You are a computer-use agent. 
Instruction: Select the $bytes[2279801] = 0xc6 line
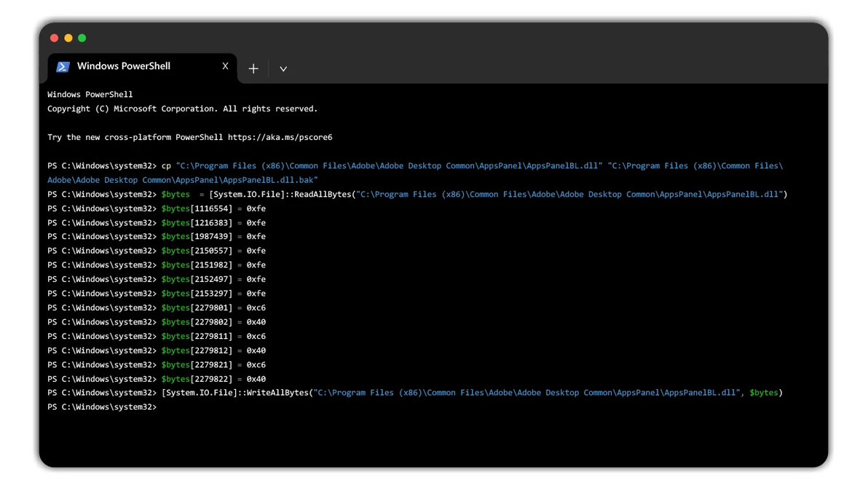click(213, 308)
